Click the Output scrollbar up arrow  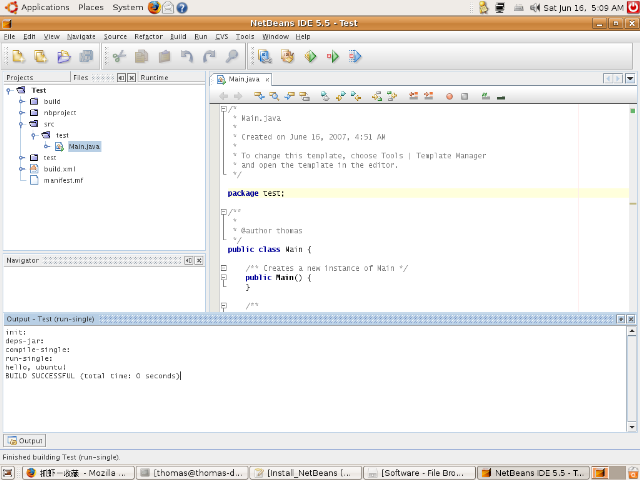[631, 331]
